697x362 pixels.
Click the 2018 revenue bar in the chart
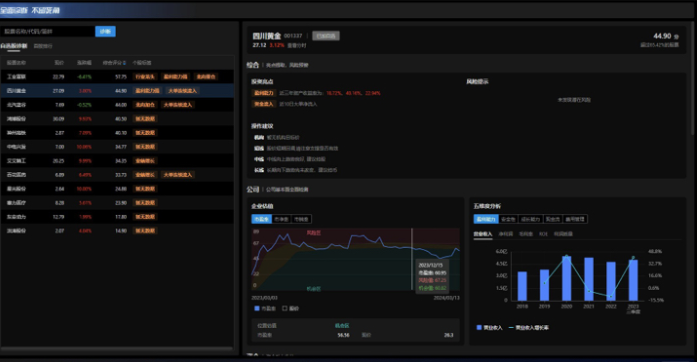point(522,286)
